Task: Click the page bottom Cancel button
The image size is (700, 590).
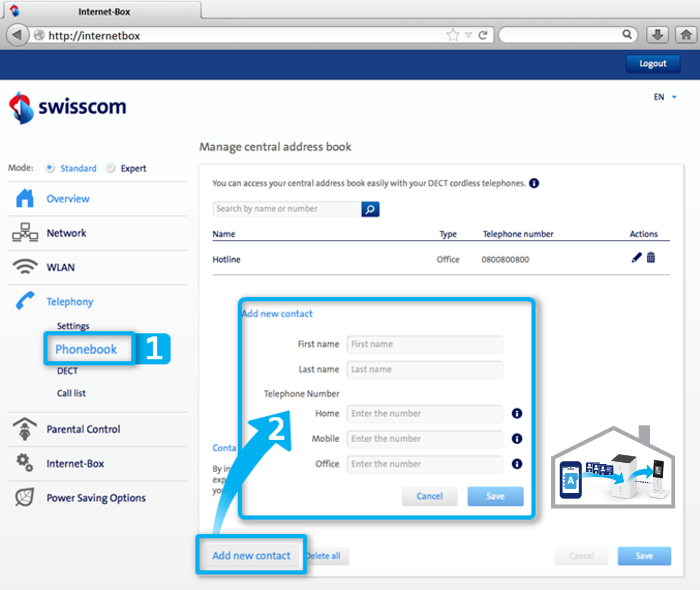Action: (581, 556)
